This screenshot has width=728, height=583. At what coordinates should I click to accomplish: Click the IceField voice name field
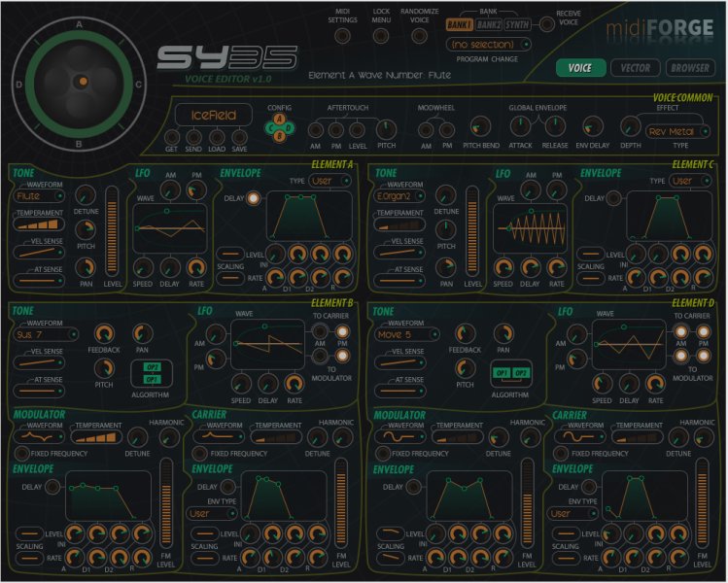pos(214,115)
